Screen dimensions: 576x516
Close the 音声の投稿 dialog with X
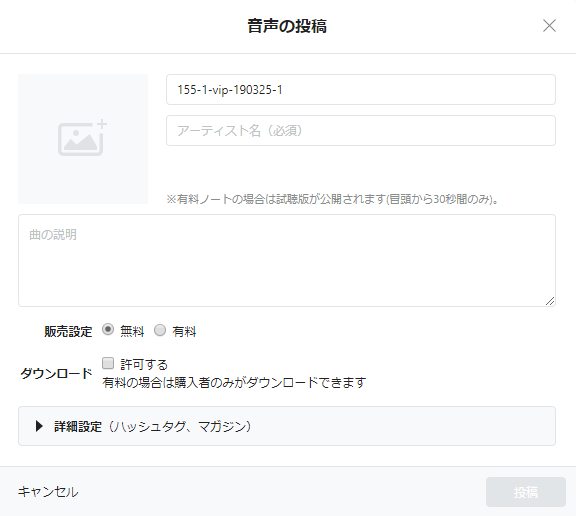pos(549,26)
